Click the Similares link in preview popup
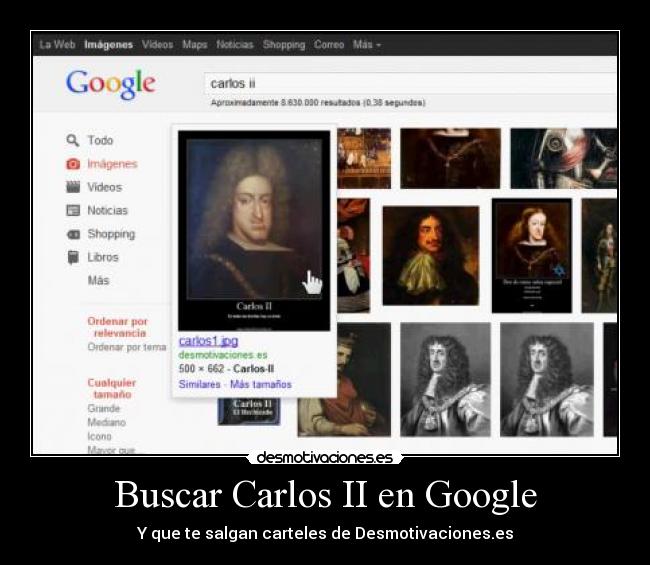Image resolution: width=650 pixels, height=565 pixels. (x=200, y=384)
